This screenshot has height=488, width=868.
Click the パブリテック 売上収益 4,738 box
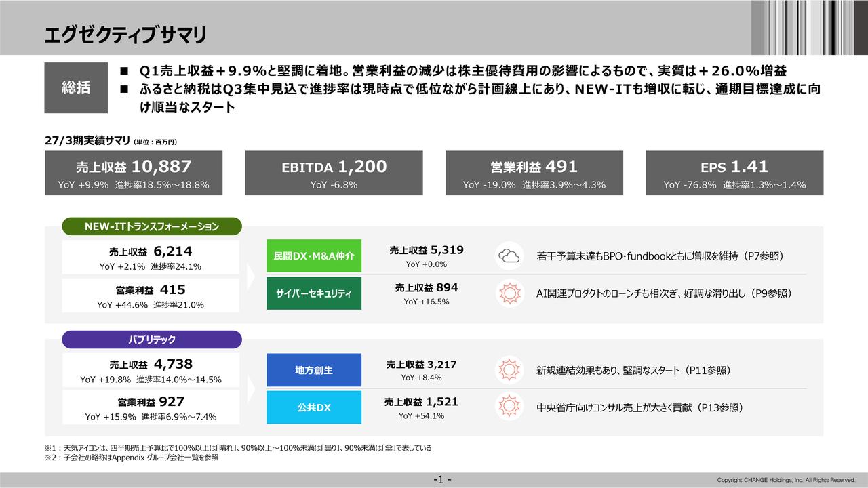tap(151, 371)
